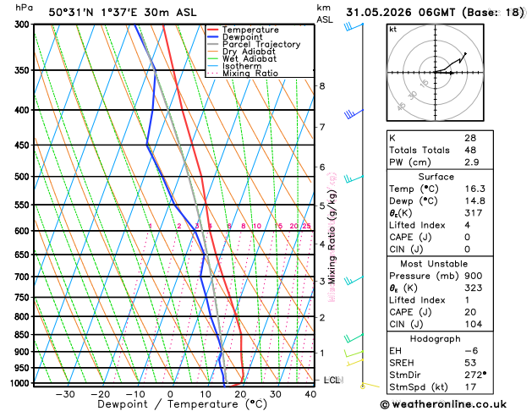Click the Surface Temp value 16.3
This screenshot has width=532, height=411.
pyautogui.click(x=475, y=189)
